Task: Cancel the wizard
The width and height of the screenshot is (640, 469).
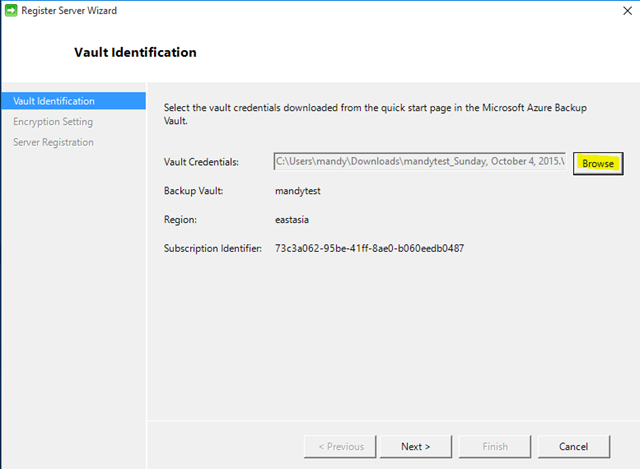Action: tap(573, 447)
